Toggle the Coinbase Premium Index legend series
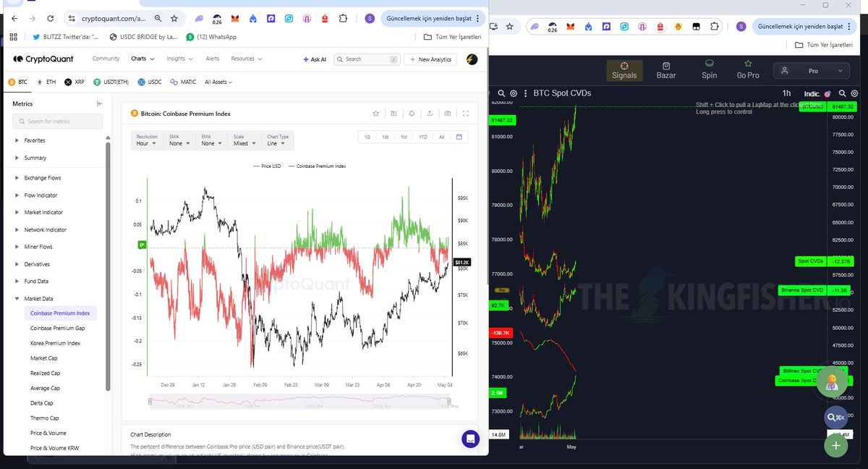868x469 pixels. [317, 166]
